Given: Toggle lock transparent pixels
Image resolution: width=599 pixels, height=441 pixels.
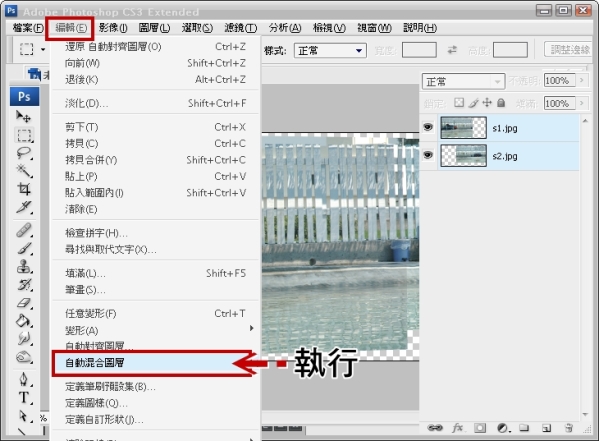Looking at the screenshot, I should [459, 102].
